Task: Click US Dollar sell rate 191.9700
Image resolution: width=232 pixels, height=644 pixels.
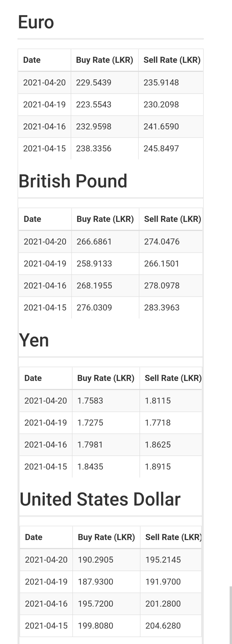Action: click(x=163, y=581)
